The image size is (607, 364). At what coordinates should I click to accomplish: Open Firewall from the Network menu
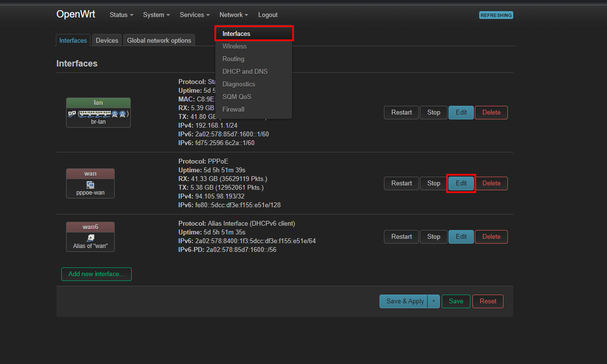coord(233,109)
